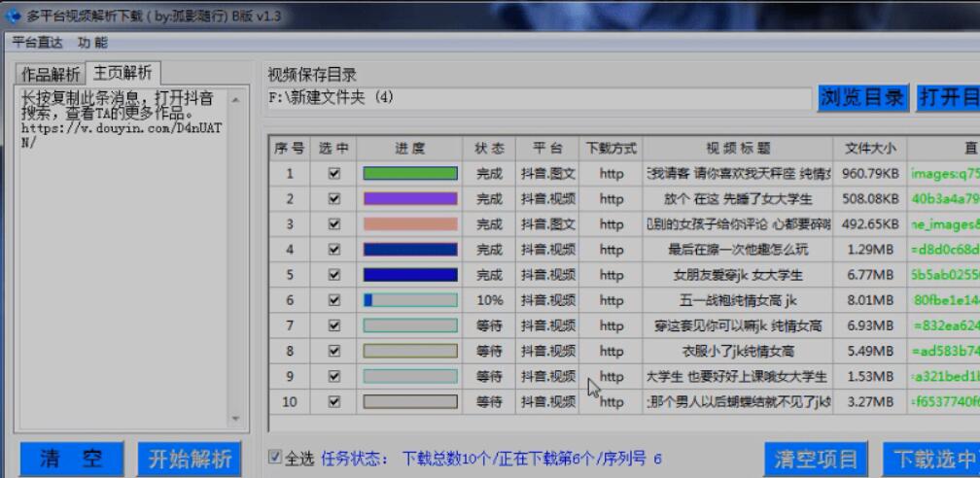Uncheck the checkbox in row 2

tap(334, 199)
